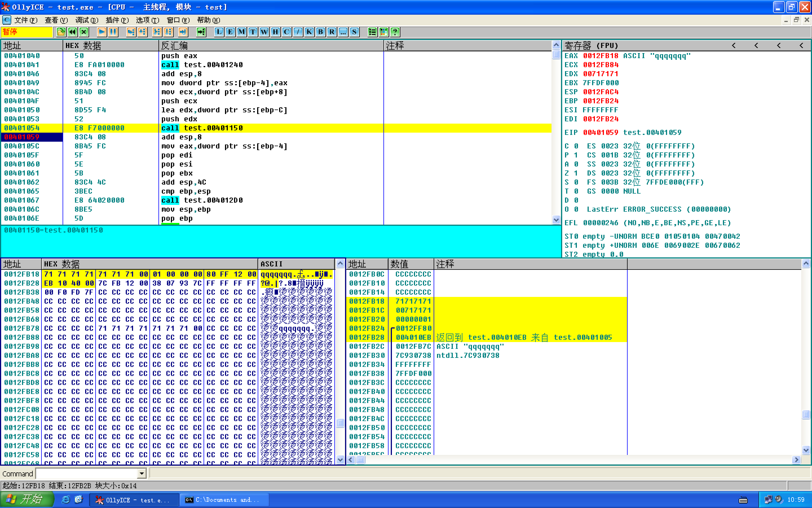Image resolution: width=812 pixels, height=508 pixels.
Task: Toggle the S flag value
Action: point(576,182)
